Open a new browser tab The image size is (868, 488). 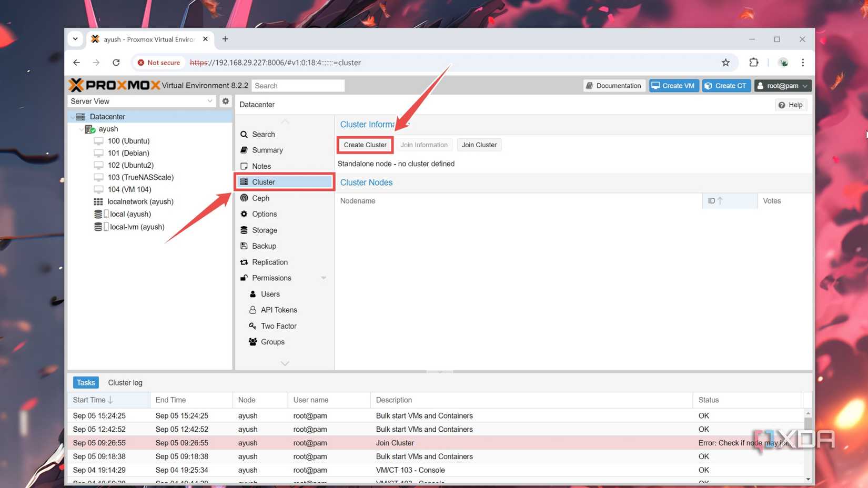click(225, 39)
